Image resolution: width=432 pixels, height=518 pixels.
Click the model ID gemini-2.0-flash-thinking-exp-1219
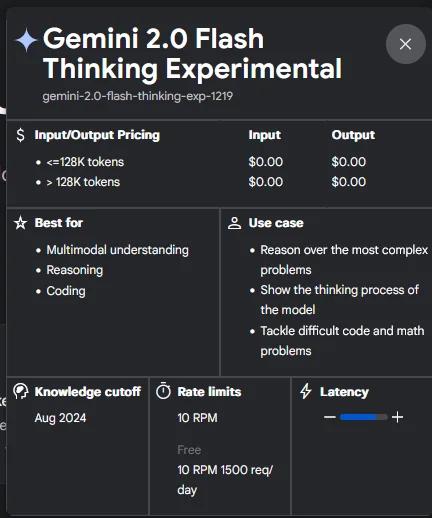pyautogui.click(x=137, y=96)
